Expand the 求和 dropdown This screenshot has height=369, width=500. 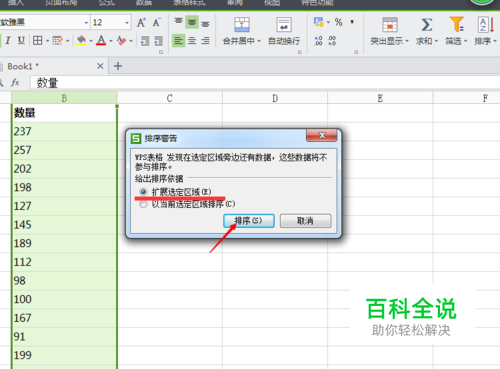(436, 41)
